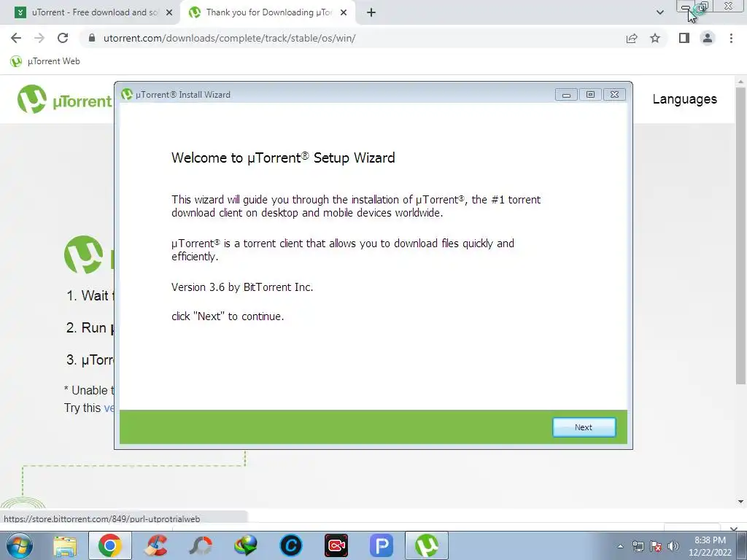Viewport: 747px width, 560px height.
Task: View site information lock icon
Action: tap(92, 38)
